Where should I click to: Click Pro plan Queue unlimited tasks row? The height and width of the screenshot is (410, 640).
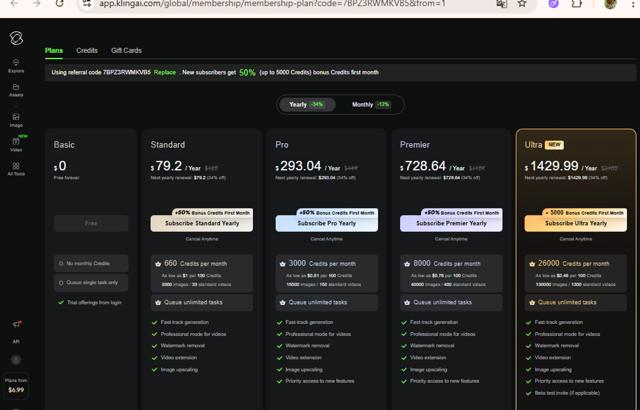(x=327, y=303)
